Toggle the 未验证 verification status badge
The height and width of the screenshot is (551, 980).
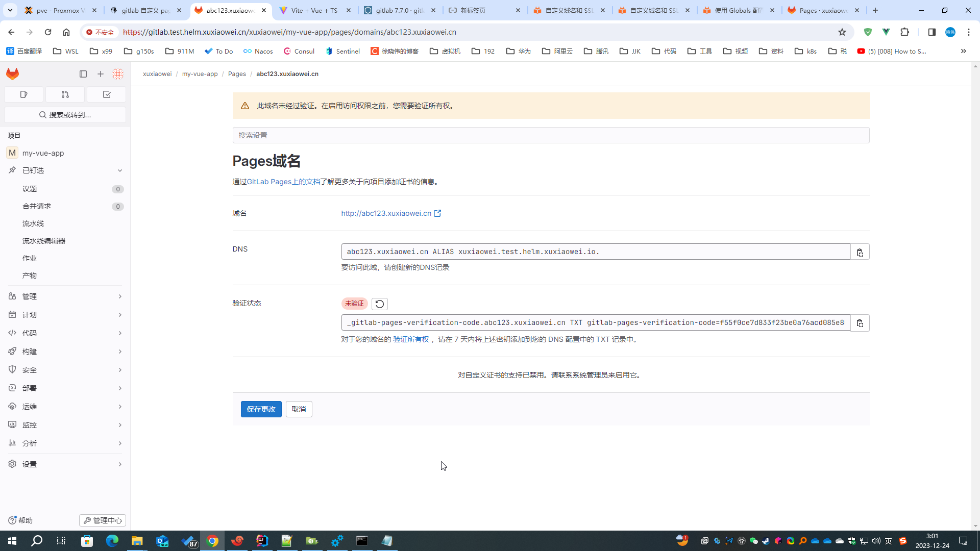[354, 304]
